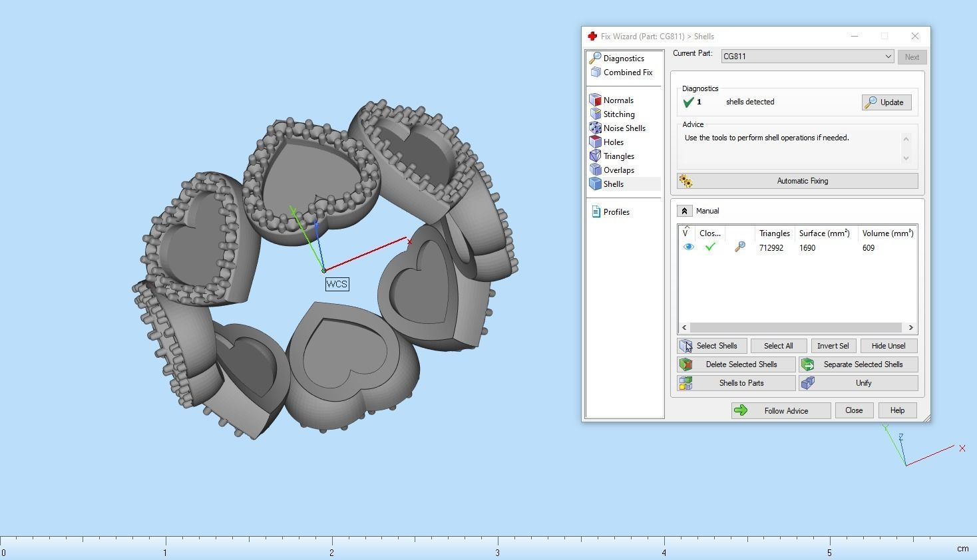977x560 pixels.
Task: Click the Update diagnostics button
Action: tap(886, 102)
